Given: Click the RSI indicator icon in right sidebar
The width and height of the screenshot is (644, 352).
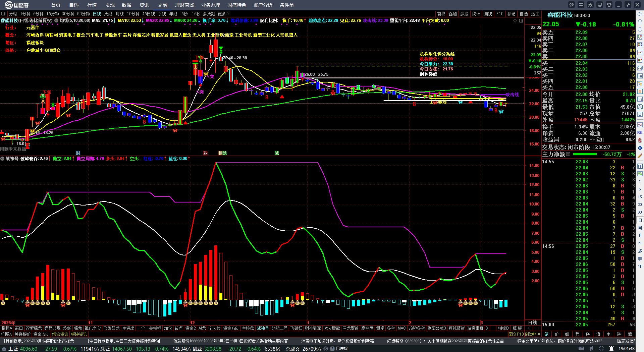Looking at the screenshot, I should (640, 132).
